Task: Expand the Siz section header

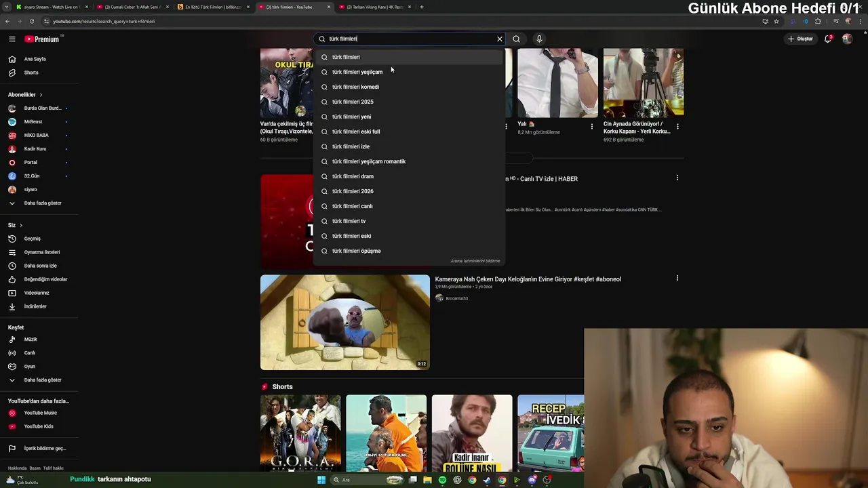Action: tap(15, 225)
